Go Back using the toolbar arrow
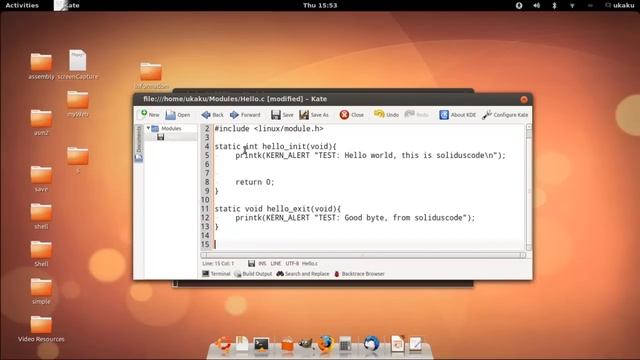 213,115
